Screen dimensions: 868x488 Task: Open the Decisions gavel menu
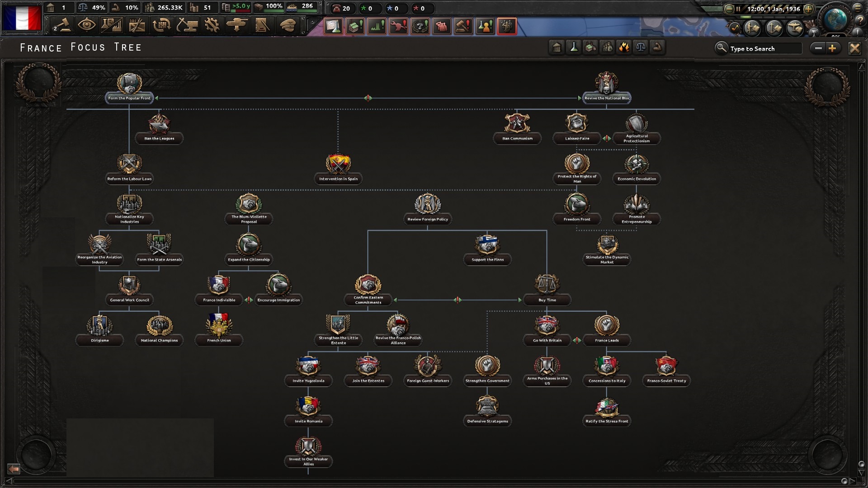(61, 25)
